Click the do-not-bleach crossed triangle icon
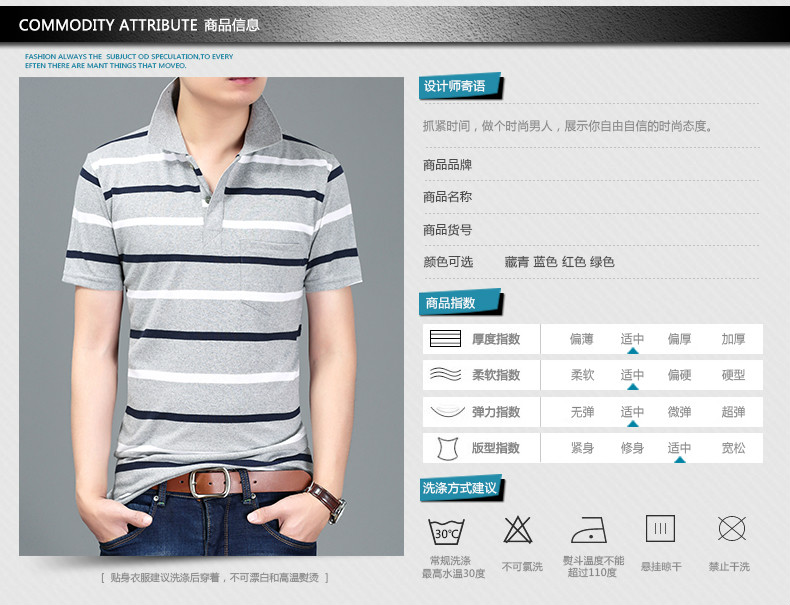Image resolution: width=790 pixels, height=605 pixels. (518, 529)
